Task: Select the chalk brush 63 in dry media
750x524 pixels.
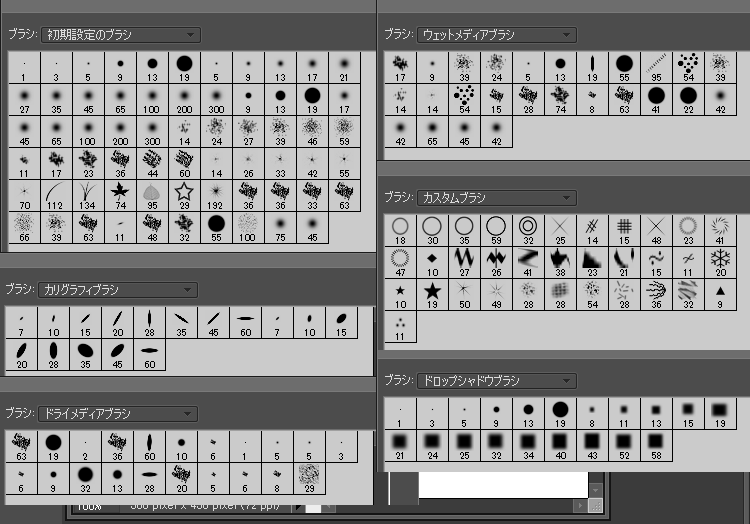Action: [x=21, y=447]
